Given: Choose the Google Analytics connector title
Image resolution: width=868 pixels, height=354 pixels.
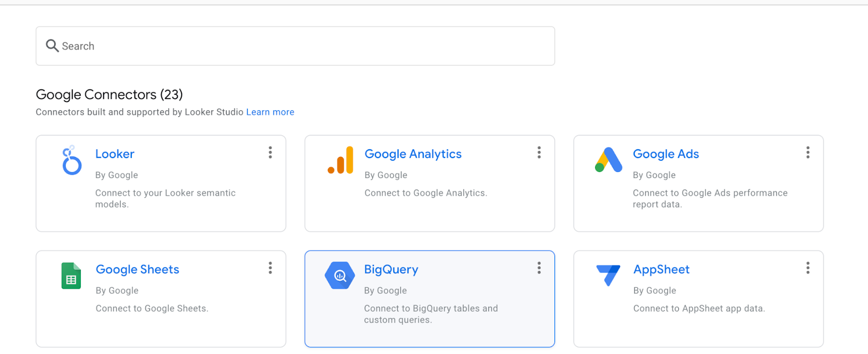Looking at the screenshot, I should [413, 154].
